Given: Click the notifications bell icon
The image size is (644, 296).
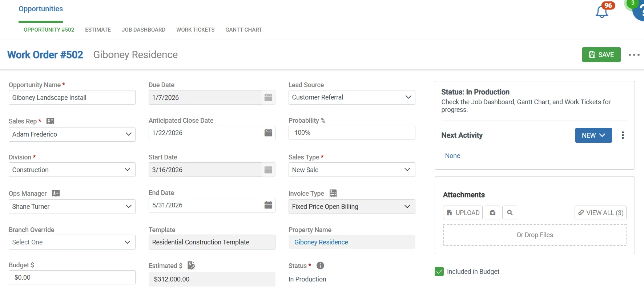Looking at the screenshot, I should 602,12.
